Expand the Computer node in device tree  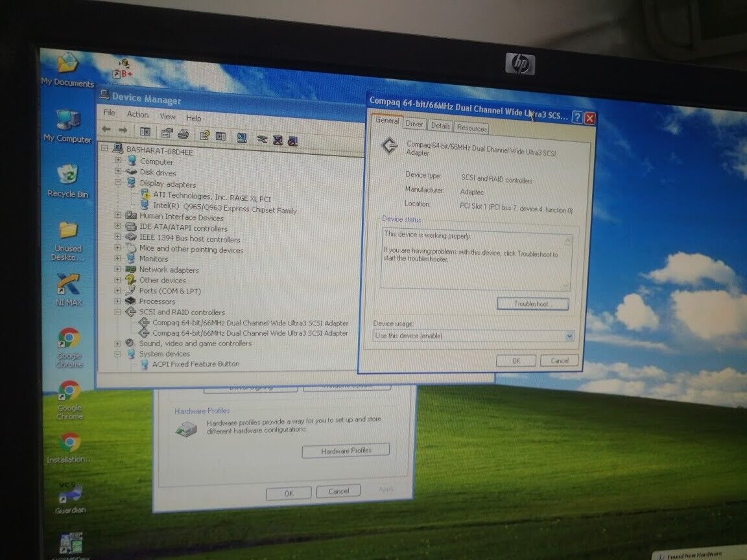click(x=117, y=159)
